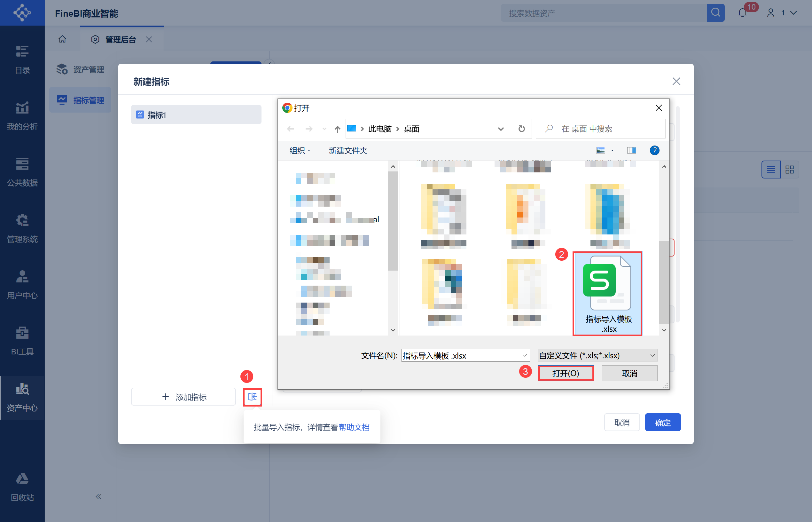Open the notifications bell

742,13
